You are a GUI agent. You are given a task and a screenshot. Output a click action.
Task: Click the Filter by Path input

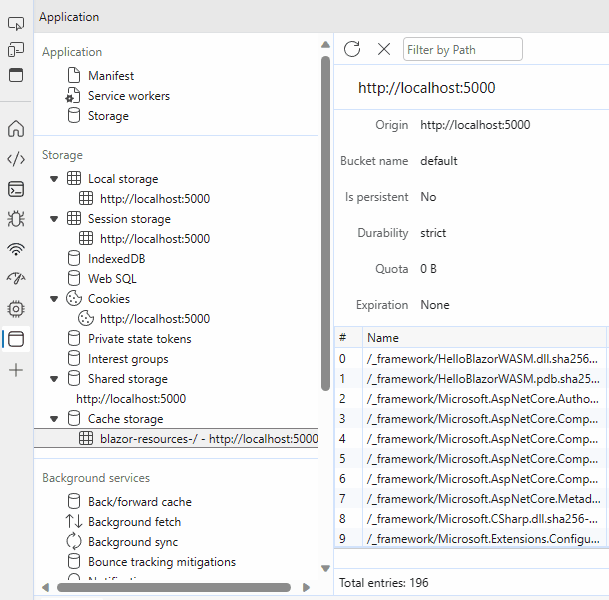[x=463, y=49]
